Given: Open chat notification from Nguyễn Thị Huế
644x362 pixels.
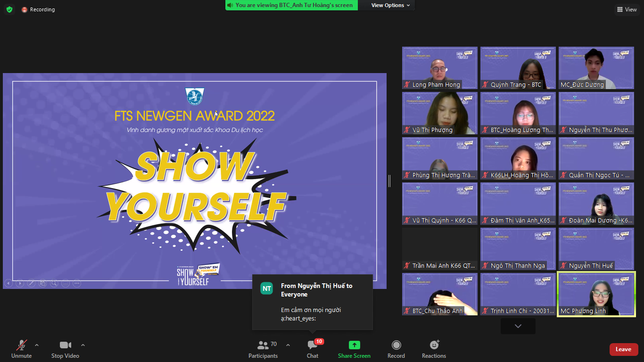Looking at the screenshot, I should click(x=313, y=302).
